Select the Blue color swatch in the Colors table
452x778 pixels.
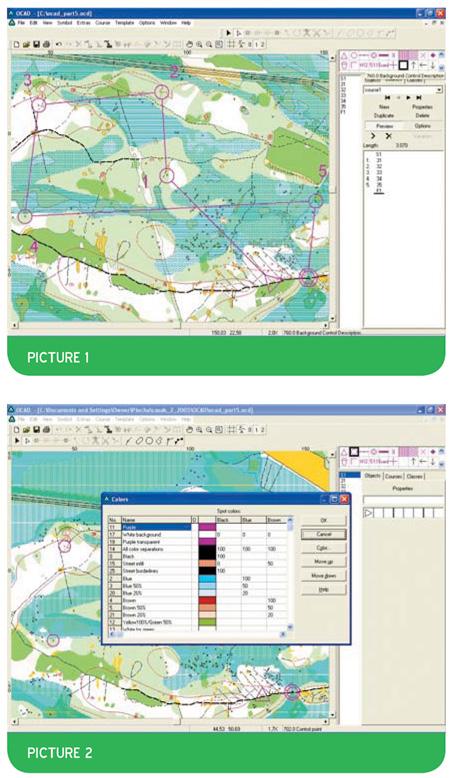pos(207,579)
